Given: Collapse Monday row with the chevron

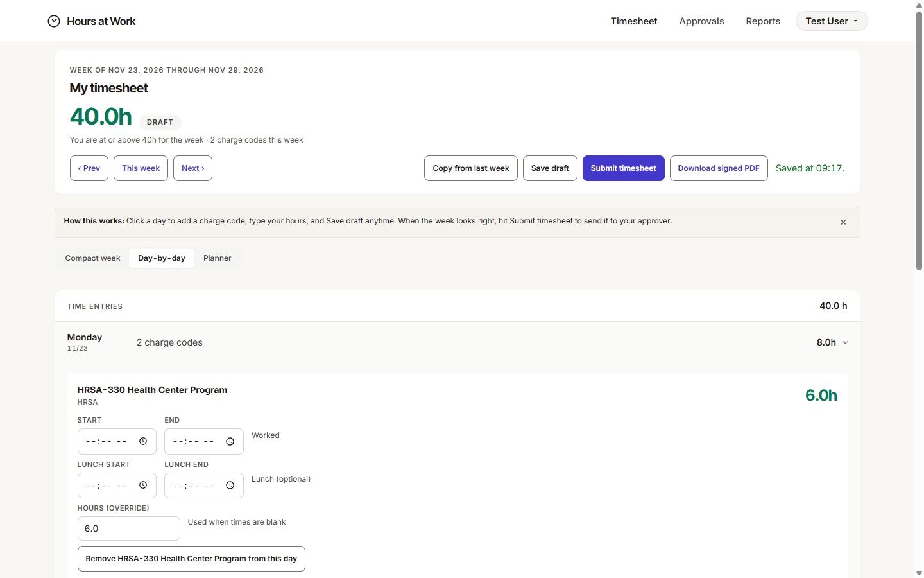Looking at the screenshot, I should [845, 342].
